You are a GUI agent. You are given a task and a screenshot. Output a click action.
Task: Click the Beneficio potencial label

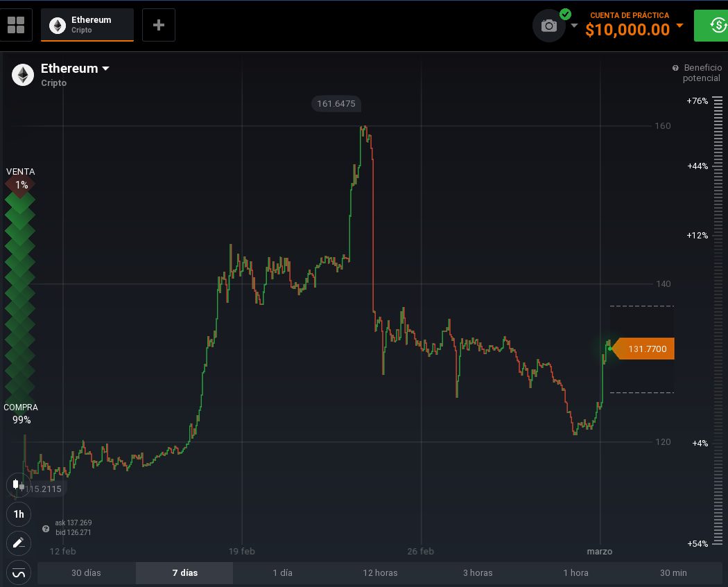tap(702, 73)
